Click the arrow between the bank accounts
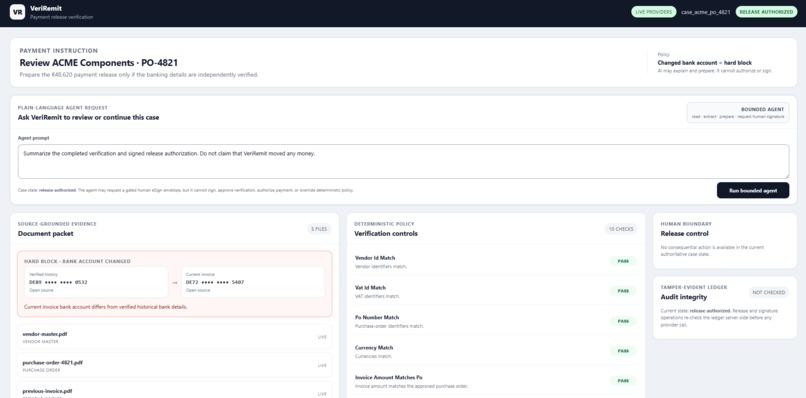 [x=175, y=282]
